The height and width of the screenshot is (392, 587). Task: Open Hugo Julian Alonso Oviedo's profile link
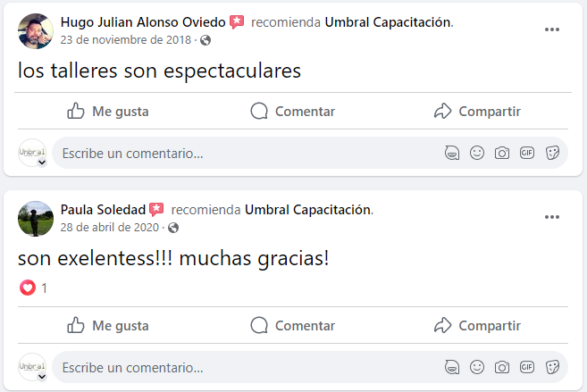point(143,22)
